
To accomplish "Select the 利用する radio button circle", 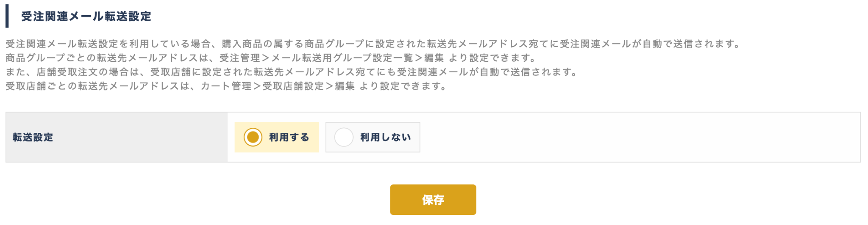I will [x=253, y=137].
